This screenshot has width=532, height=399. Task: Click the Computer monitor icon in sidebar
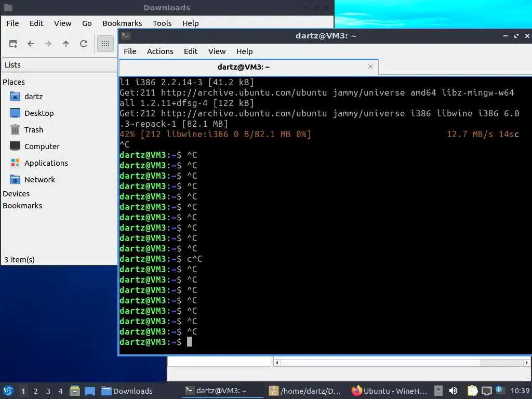pos(15,146)
